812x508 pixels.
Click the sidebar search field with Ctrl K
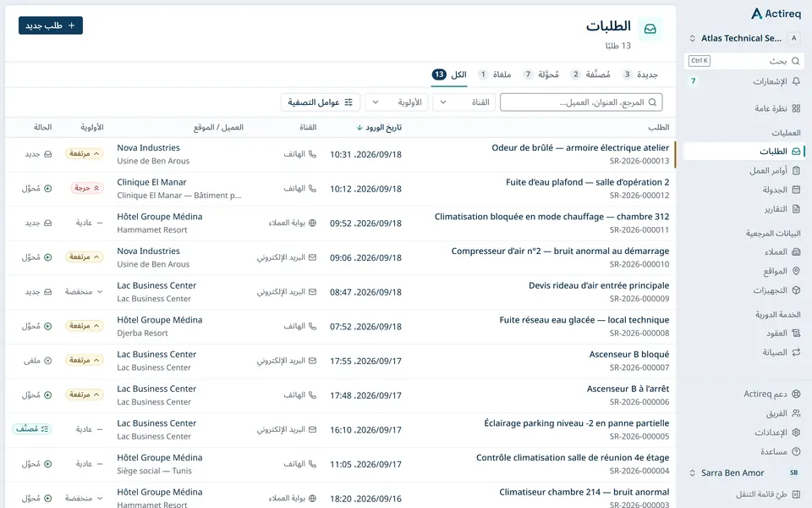(x=744, y=61)
